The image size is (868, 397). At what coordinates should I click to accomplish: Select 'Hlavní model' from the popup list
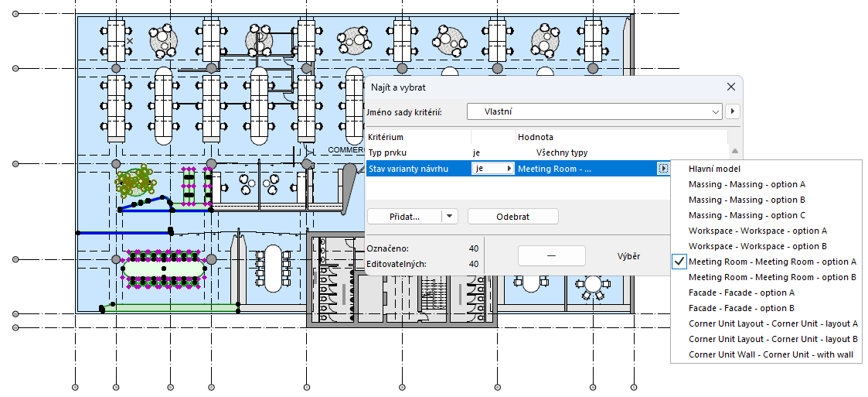tap(714, 169)
